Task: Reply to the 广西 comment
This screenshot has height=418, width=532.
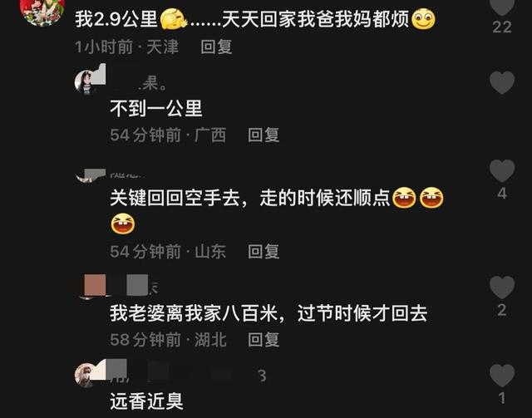Action: (x=264, y=135)
